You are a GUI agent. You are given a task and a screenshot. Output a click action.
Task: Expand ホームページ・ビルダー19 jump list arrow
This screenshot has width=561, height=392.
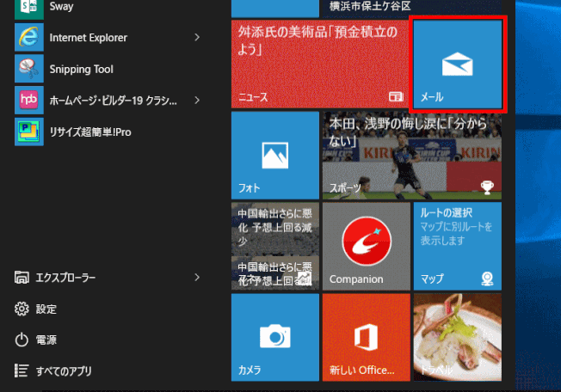click(x=197, y=100)
